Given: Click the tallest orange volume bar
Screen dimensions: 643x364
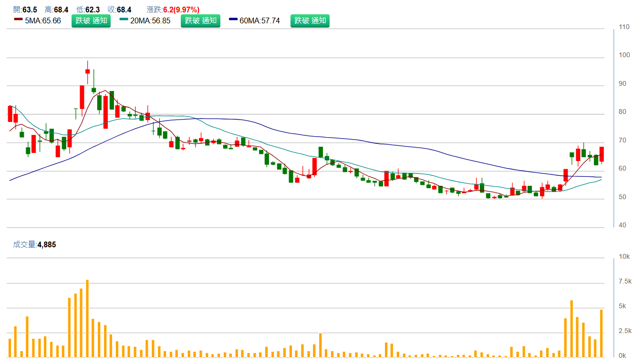Looking at the screenshot, I should click(87, 319).
